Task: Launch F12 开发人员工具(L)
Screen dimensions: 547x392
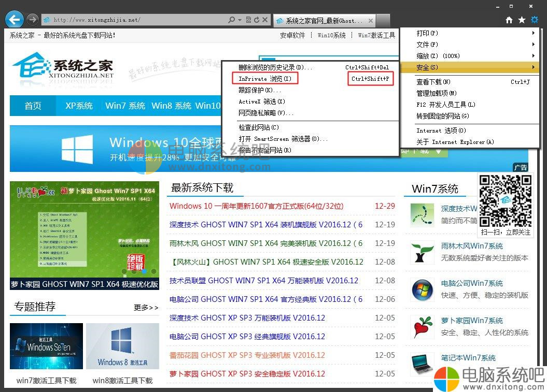Action: coord(470,105)
